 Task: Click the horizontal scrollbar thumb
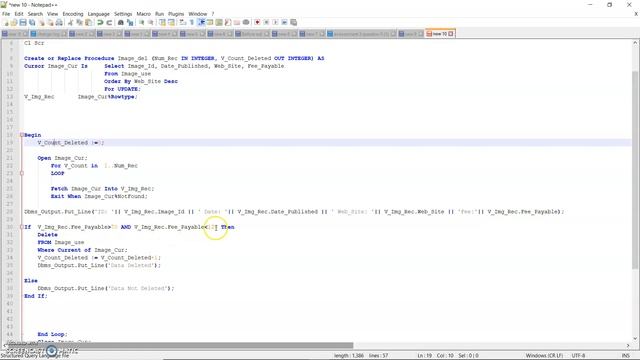[180, 345]
